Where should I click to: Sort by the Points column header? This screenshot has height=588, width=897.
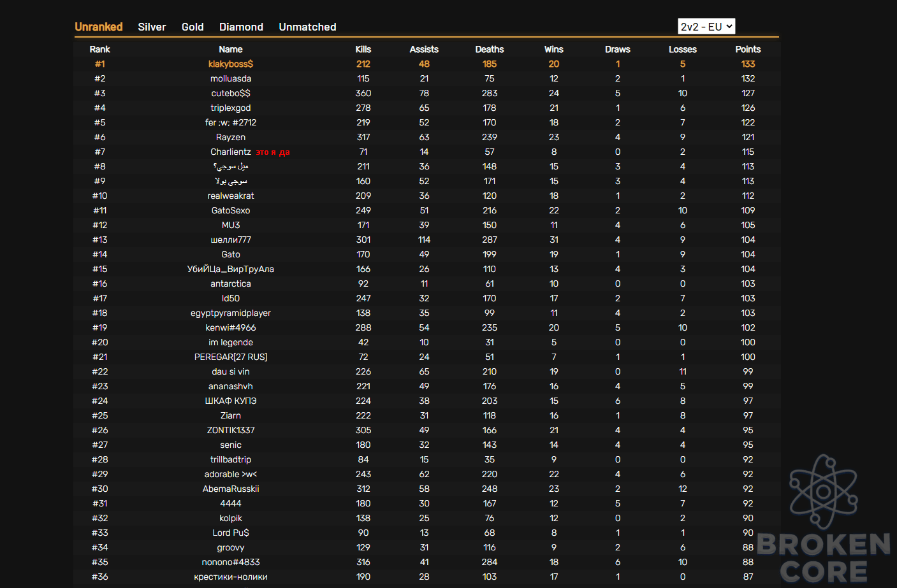[748, 49]
